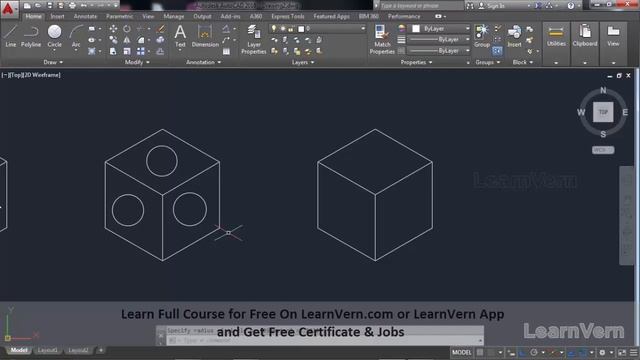Image resolution: width=640 pixels, height=360 pixels.
Task: Click the white color swatch in Properties
Action: [416, 29]
